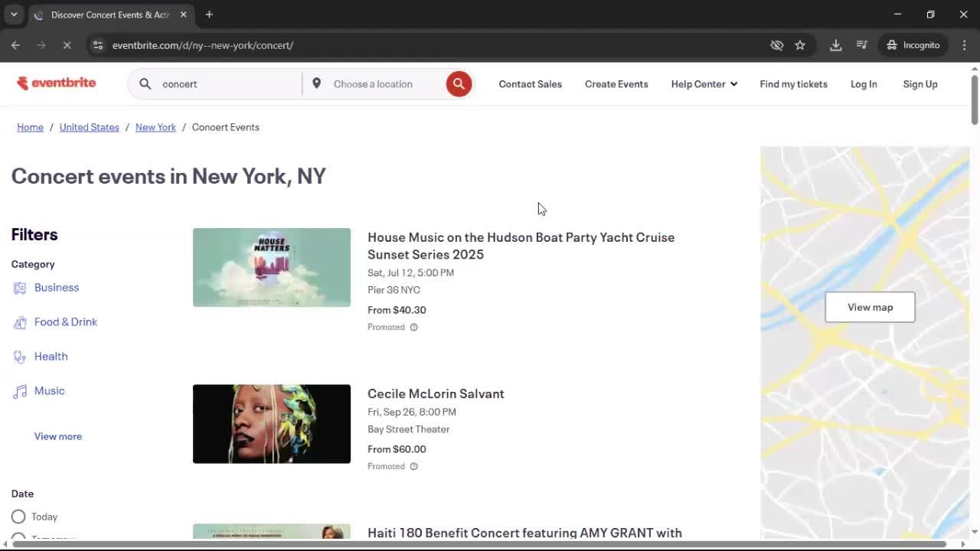This screenshot has width=980, height=551.
Task: Click the location pin icon
Action: coord(316,83)
